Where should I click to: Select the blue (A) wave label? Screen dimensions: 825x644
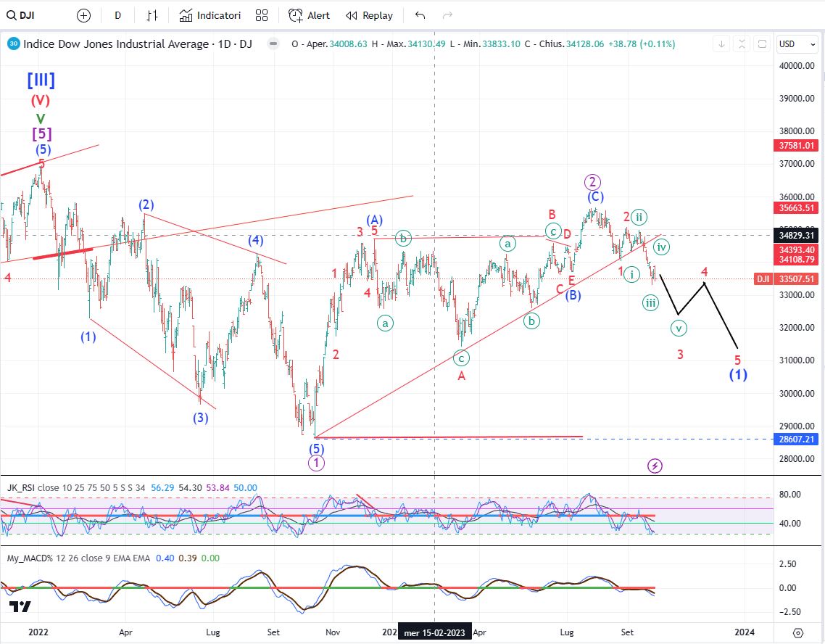374,220
